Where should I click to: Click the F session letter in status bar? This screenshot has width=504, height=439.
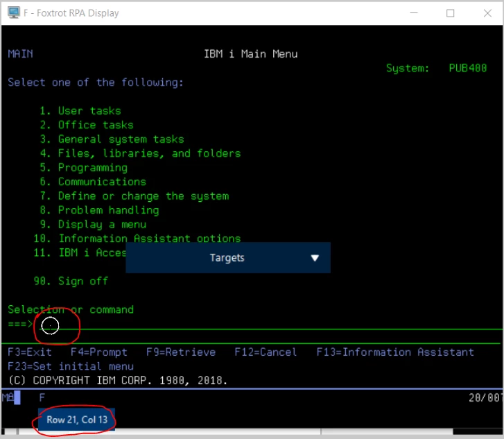tap(42, 398)
